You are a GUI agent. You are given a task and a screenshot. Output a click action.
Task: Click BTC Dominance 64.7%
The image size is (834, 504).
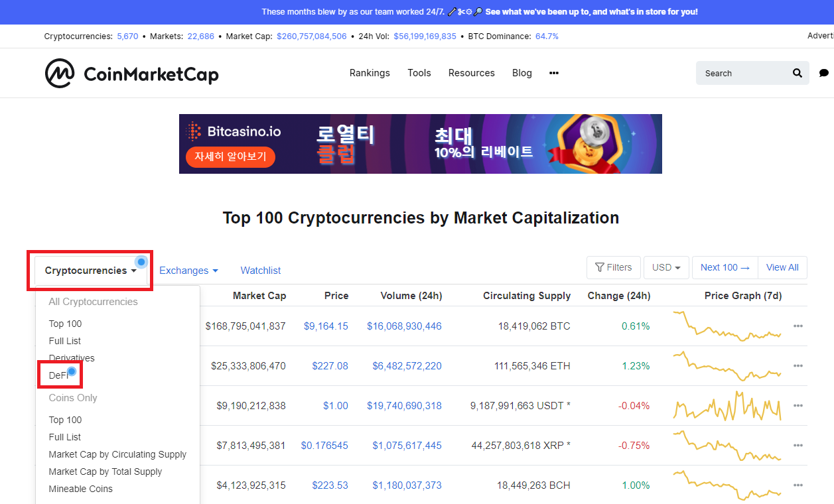tap(547, 36)
